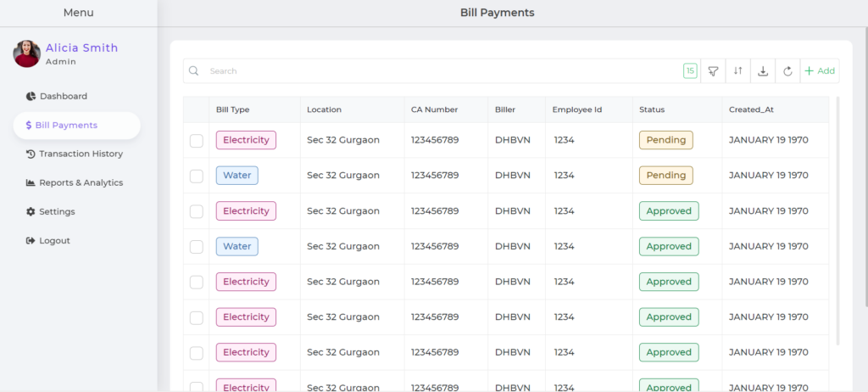Click into the Search field
The height and width of the screenshot is (392, 868).
(x=442, y=71)
